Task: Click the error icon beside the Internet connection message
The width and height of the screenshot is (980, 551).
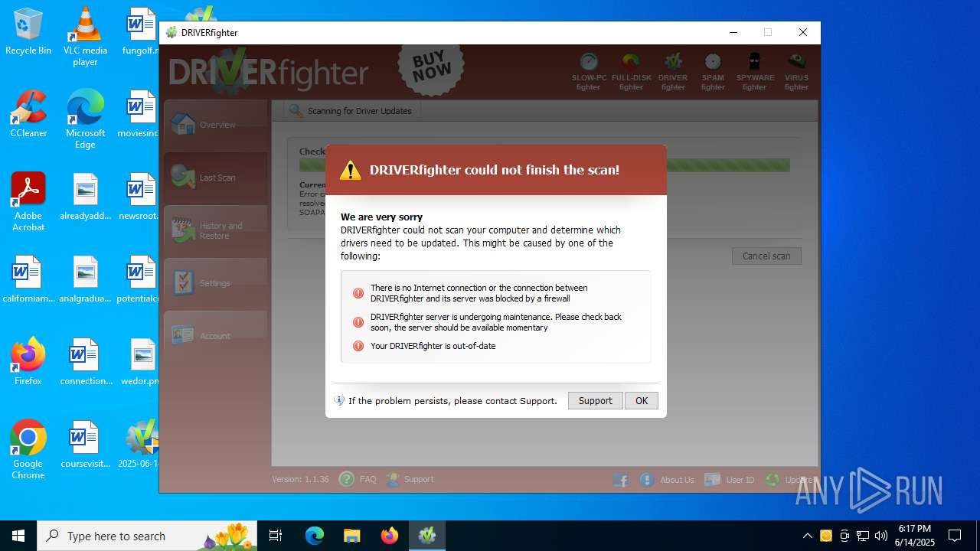Action: point(358,293)
